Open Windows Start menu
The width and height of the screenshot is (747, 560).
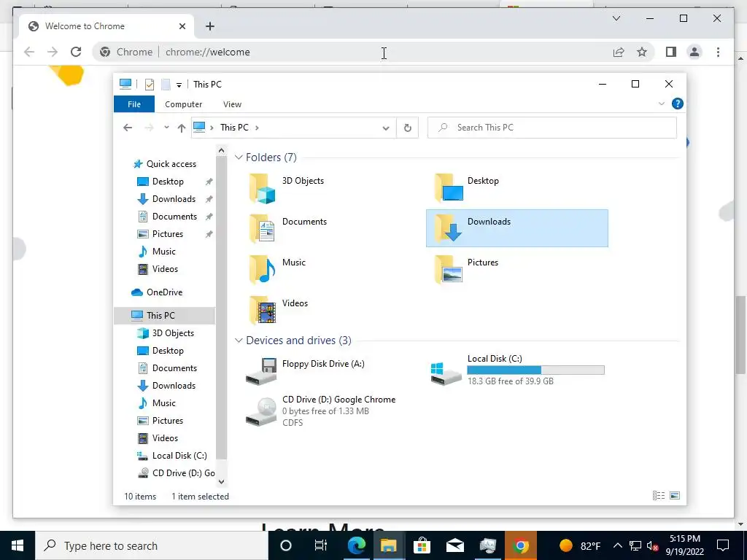18,545
